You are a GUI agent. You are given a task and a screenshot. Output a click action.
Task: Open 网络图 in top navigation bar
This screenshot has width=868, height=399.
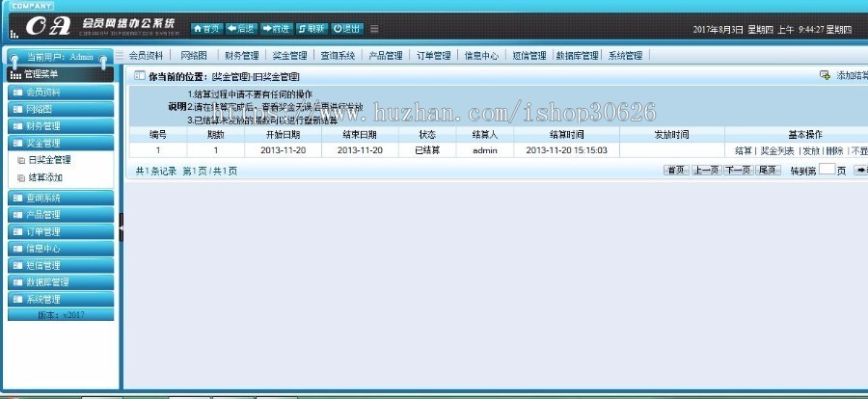(x=194, y=55)
